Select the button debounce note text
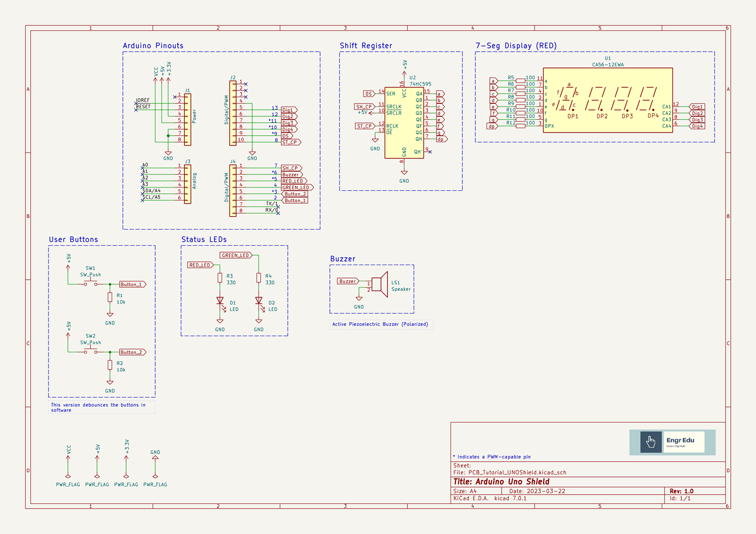 pyautogui.click(x=100, y=407)
